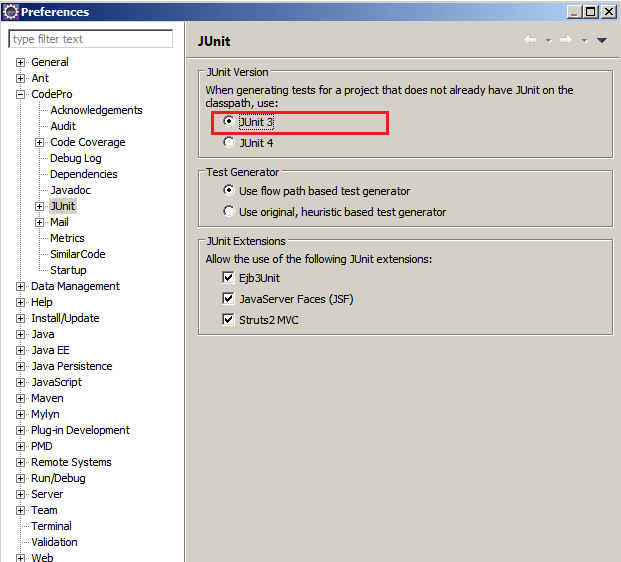Click the back navigation arrow icon
Viewport: 621px width, 562px height.
pos(530,40)
